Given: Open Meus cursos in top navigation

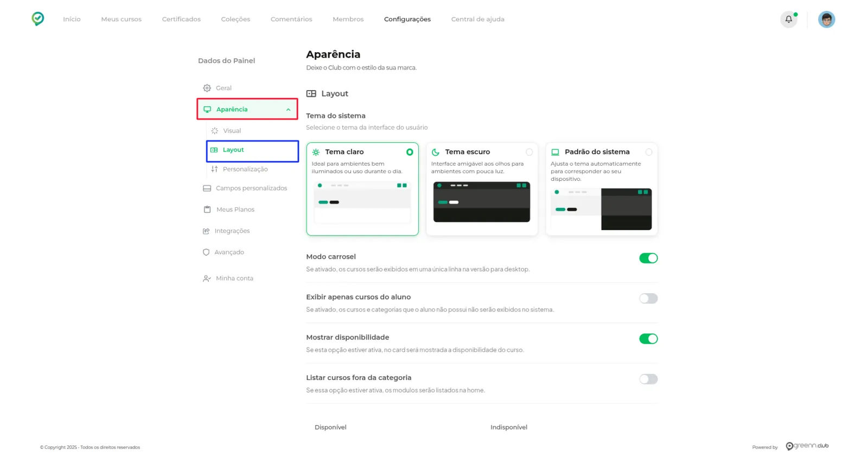Looking at the screenshot, I should 121,19.
